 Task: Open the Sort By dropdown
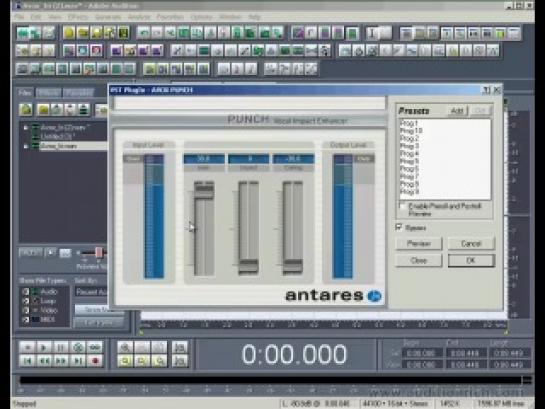coord(91,292)
